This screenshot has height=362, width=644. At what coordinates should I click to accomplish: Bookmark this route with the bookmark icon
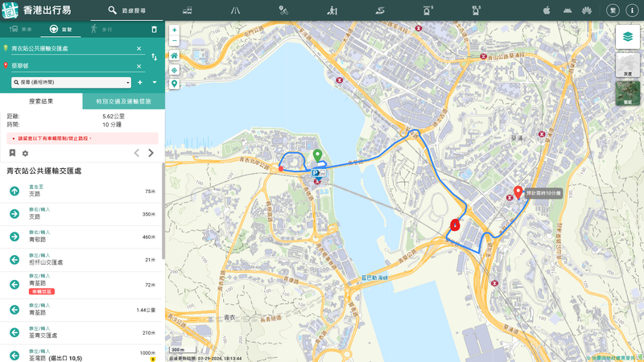[12, 153]
